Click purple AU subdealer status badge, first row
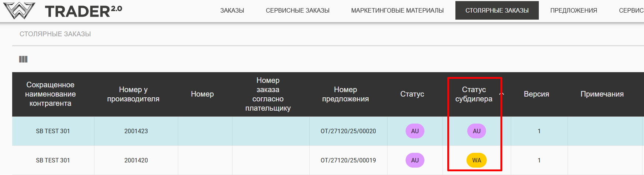 pos(476,131)
